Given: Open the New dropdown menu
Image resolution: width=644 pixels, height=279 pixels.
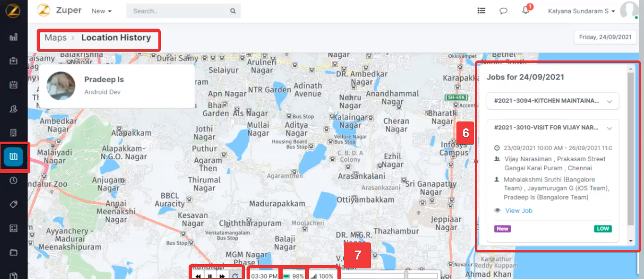Looking at the screenshot, I should [101, 11].
